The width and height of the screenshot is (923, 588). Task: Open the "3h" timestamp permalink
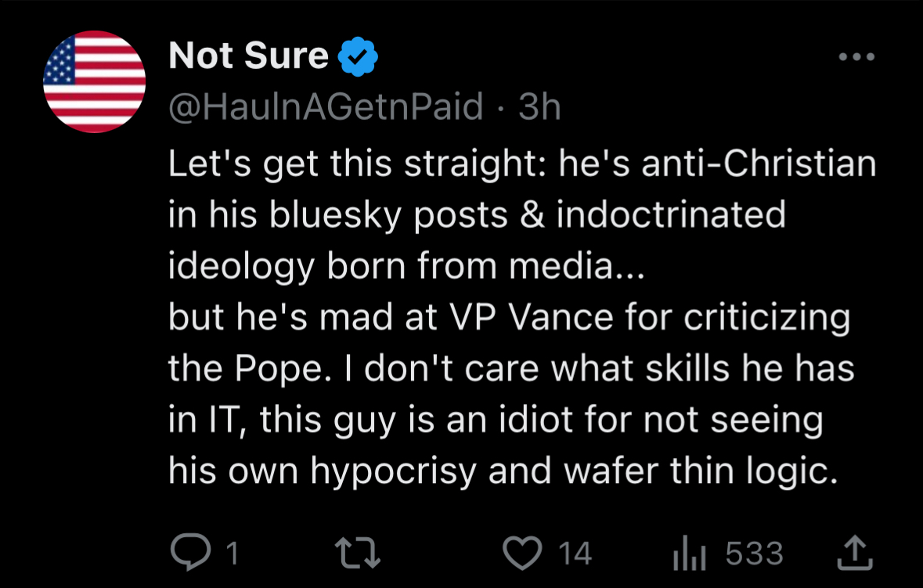coord(540,107)
